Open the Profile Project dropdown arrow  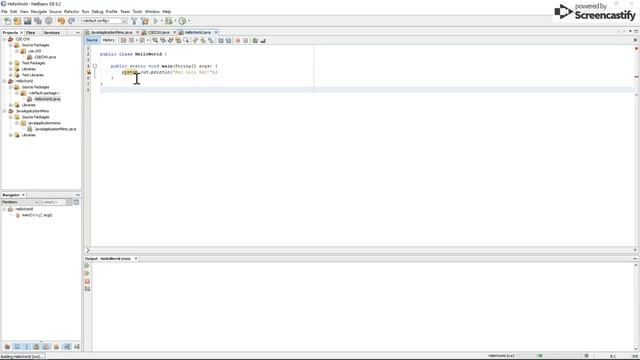click(189, 21)
